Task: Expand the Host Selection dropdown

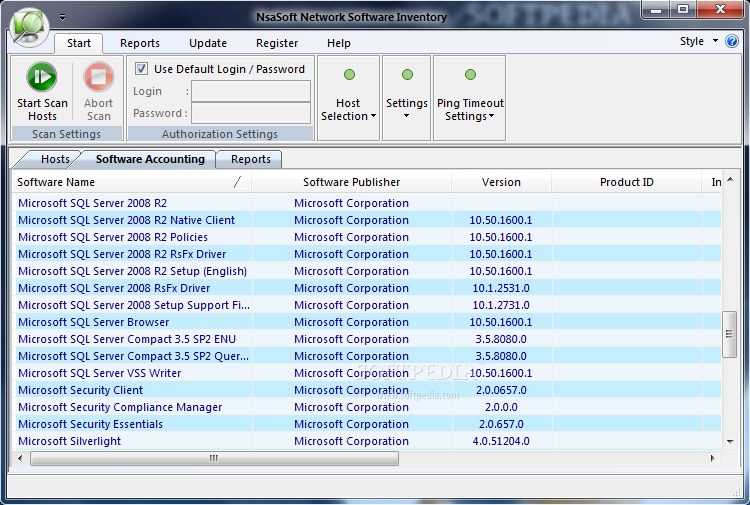Action: click(348, 98)
